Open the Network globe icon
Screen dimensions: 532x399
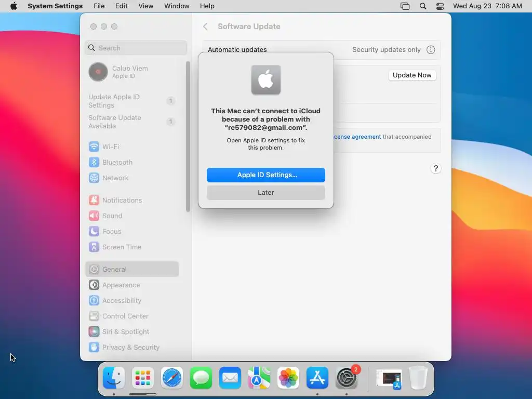(x=94, y=178)
